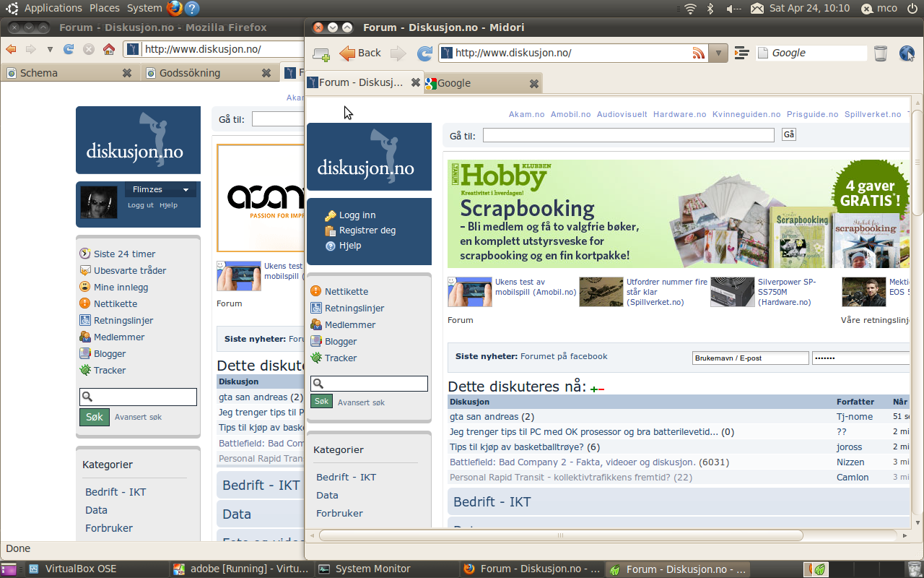924x578 pixels.
Task: Click Midori Google search field
Action: pos(811,53)
